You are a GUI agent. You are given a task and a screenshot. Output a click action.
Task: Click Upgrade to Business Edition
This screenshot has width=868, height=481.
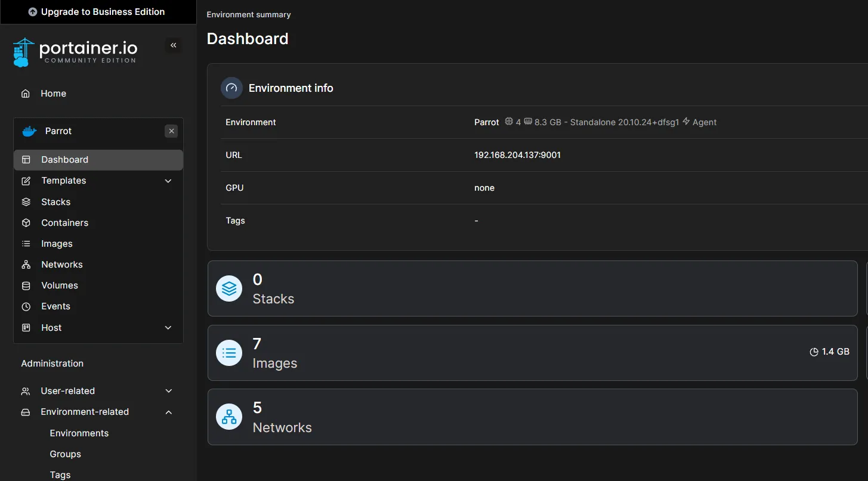[x=97, y=12]
